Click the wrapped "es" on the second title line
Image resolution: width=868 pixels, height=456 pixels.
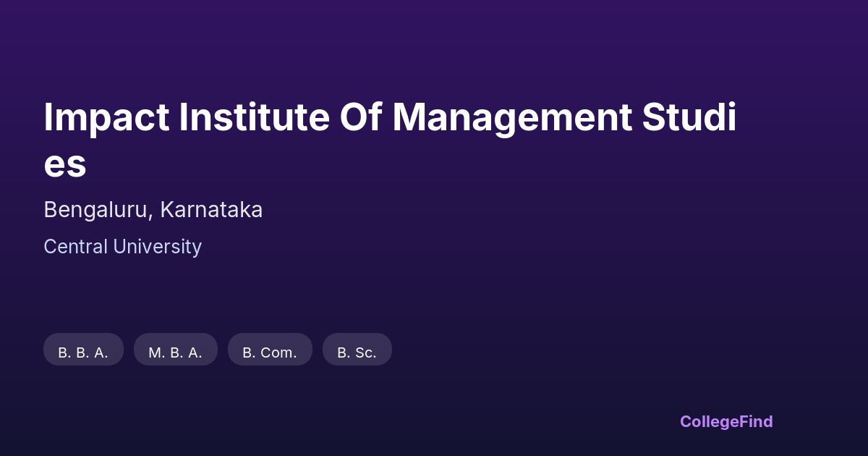tap(65, 164)
